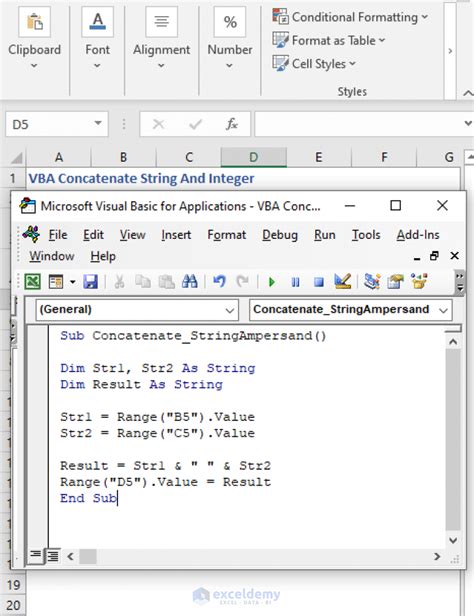Open the Object Browser icon

pos(419,282)
